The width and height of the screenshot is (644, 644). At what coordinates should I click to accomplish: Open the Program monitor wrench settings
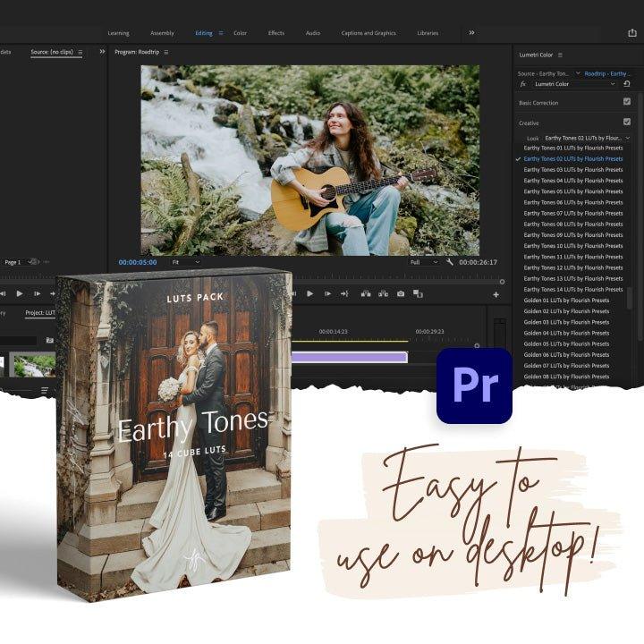click(x=449, y=262)
